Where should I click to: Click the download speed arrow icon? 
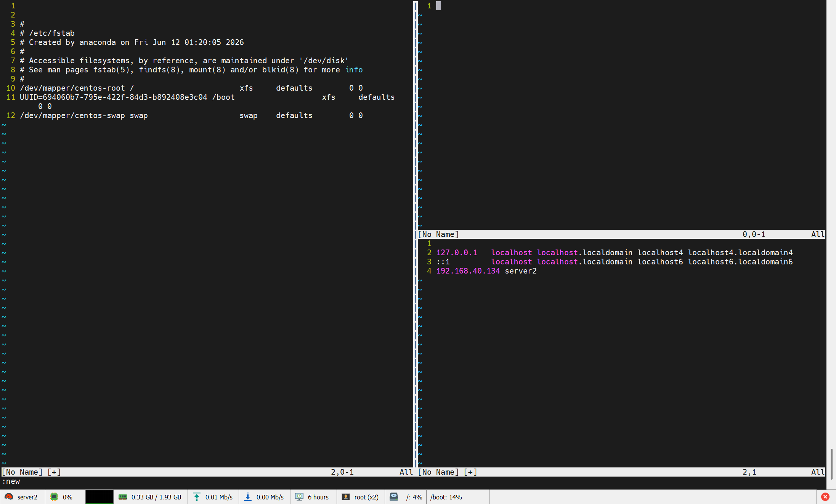(247, 497)
